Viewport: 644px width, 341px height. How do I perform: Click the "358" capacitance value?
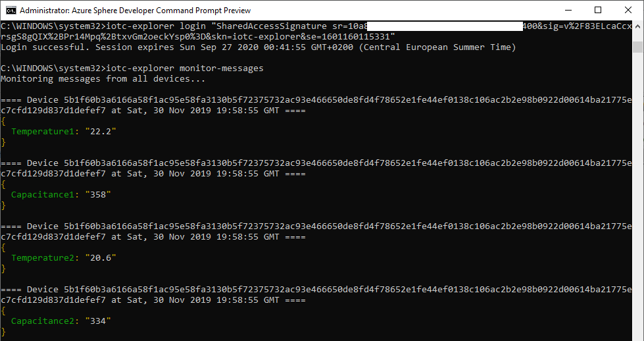pyautogui.click(x=97, y=195)
